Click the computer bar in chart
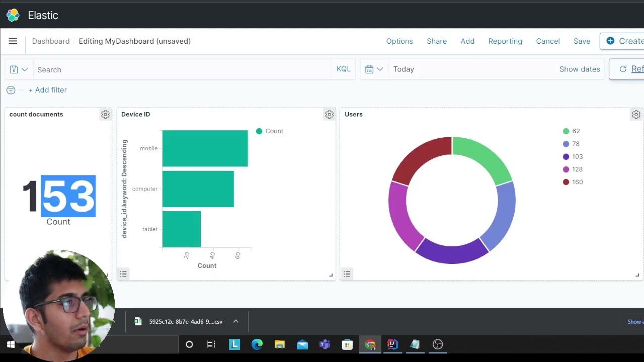 pos(198,189)
